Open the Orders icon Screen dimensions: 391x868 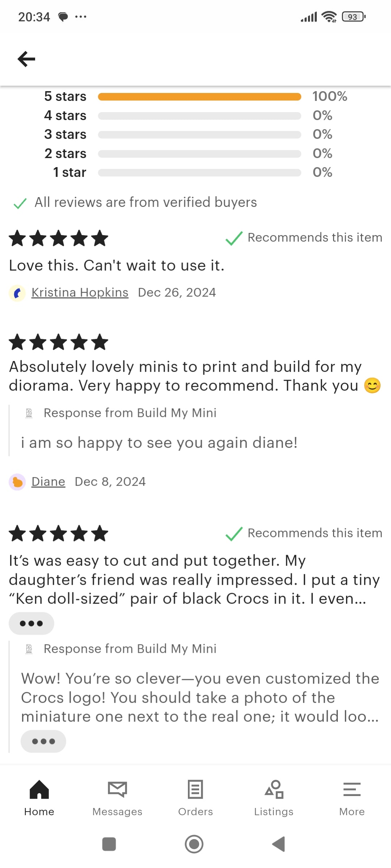pyautogui.click(x=195, y=789)
